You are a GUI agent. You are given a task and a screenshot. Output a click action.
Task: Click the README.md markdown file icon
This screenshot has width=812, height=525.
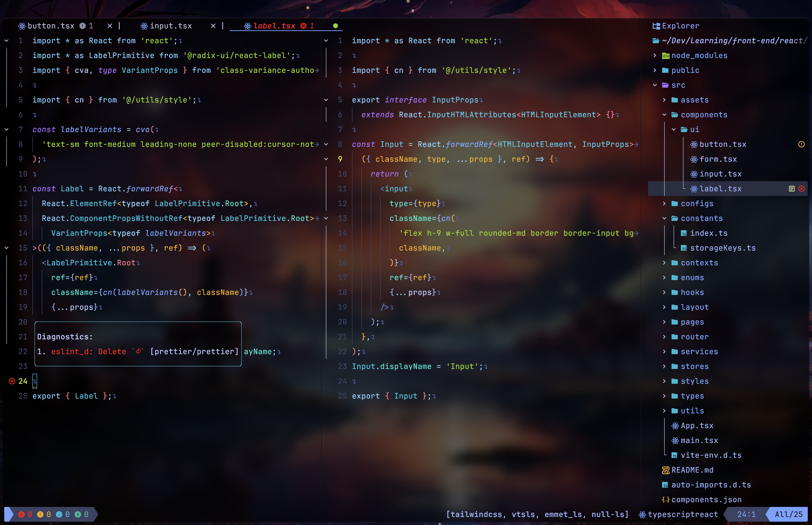coord(665,470)
